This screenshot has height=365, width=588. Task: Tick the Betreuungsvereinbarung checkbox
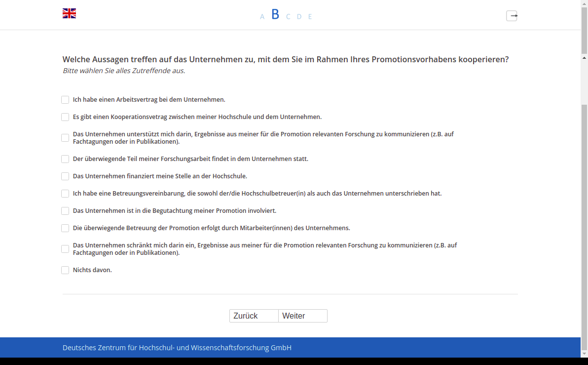(x=65, y=194)
